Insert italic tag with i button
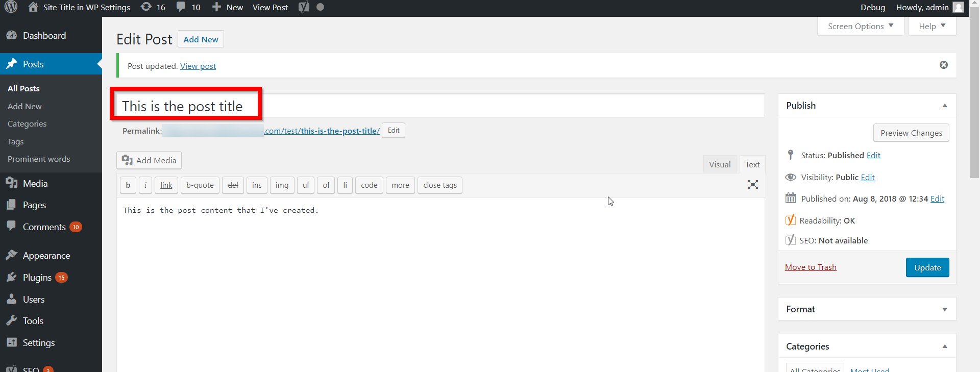Viewport: 980px width, 372px height. (145, 185)
